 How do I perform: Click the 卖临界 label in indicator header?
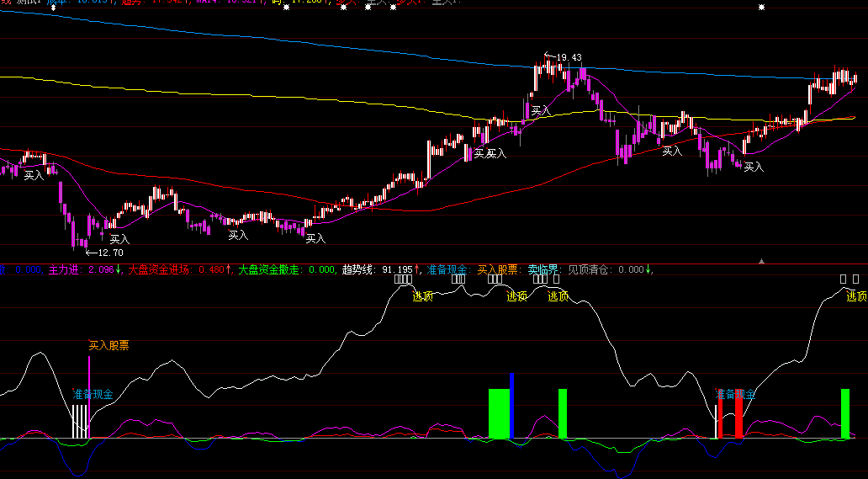[543, 270]
